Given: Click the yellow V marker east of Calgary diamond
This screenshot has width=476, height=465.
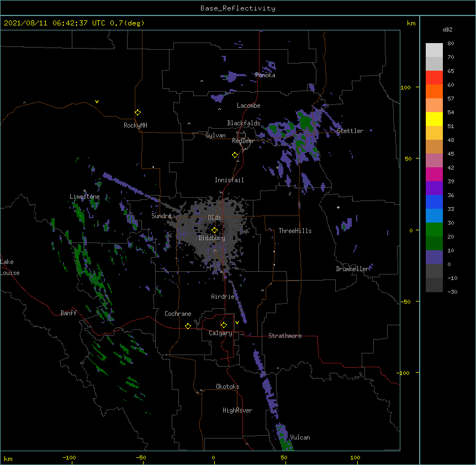Looking at the screenshot, I should pos(237,323).
